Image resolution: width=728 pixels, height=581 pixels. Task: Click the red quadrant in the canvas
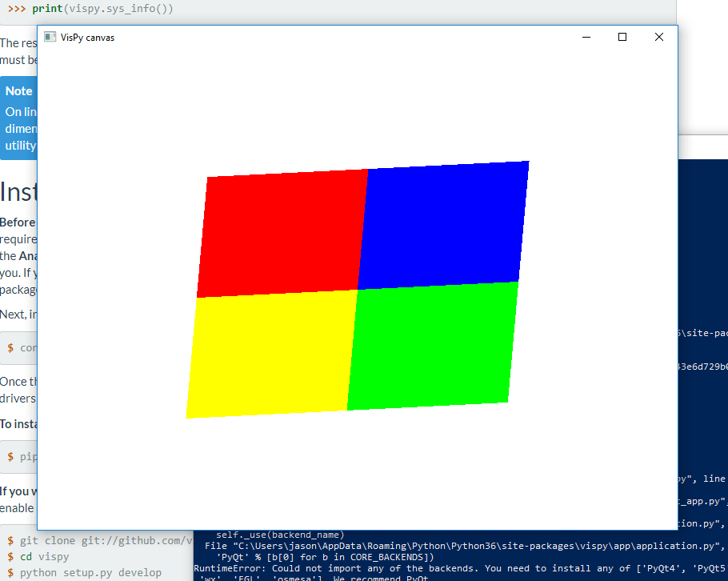click(282, 233)
